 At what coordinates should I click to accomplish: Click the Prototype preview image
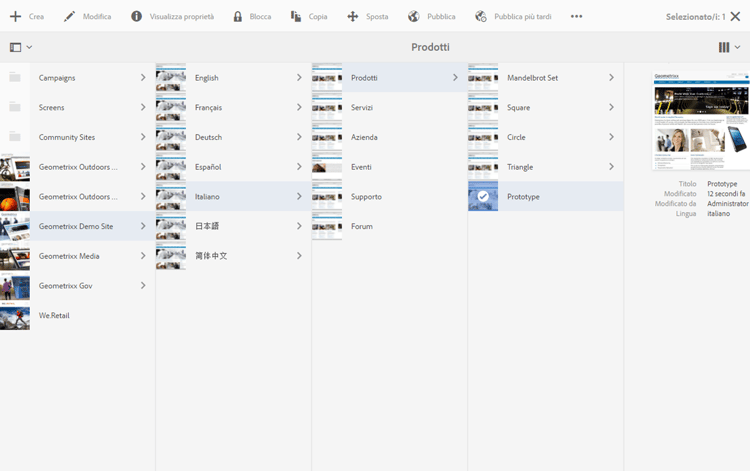[701, 120]
